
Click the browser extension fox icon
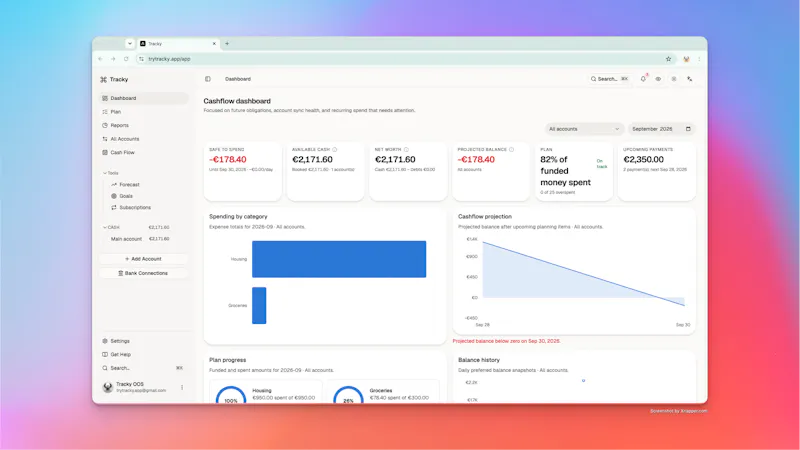686,59
